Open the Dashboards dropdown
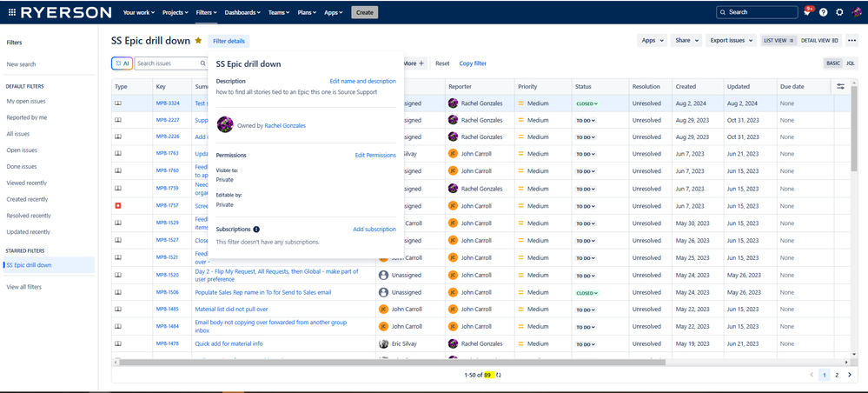The image size is (868, 393). [242, 12]
